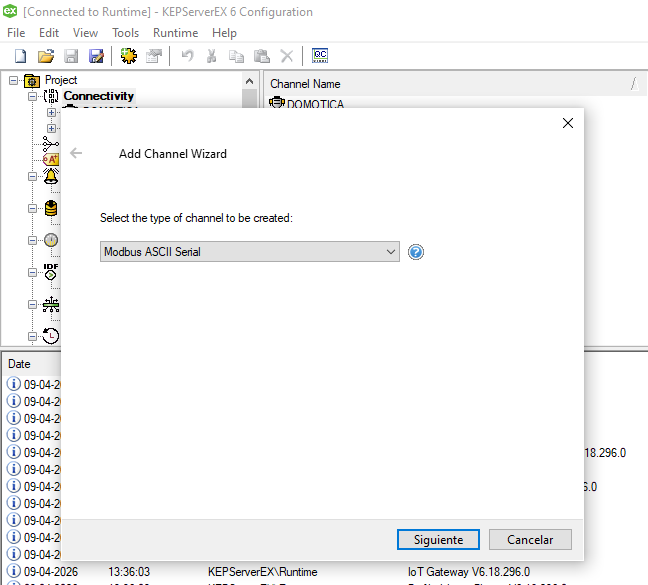This screenshot has width=648, height=585.
Task: Open the File menu
Action: coord(16,33)
